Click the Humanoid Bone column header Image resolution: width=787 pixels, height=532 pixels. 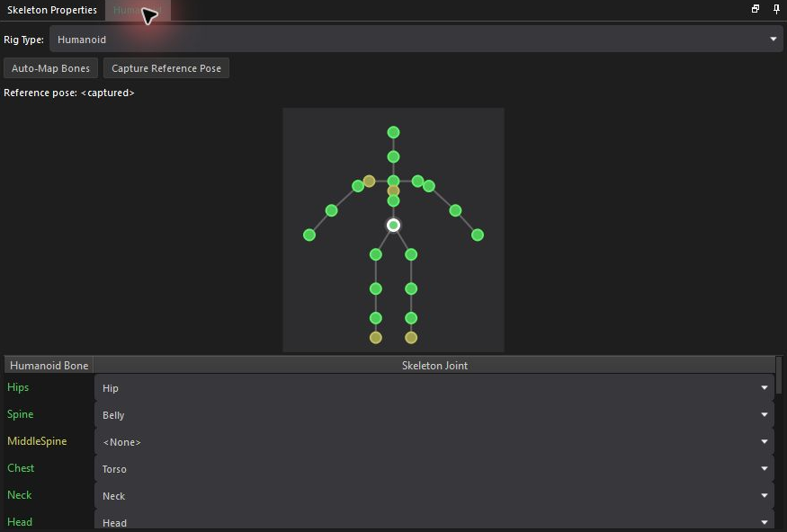click(x=49, y=366)
